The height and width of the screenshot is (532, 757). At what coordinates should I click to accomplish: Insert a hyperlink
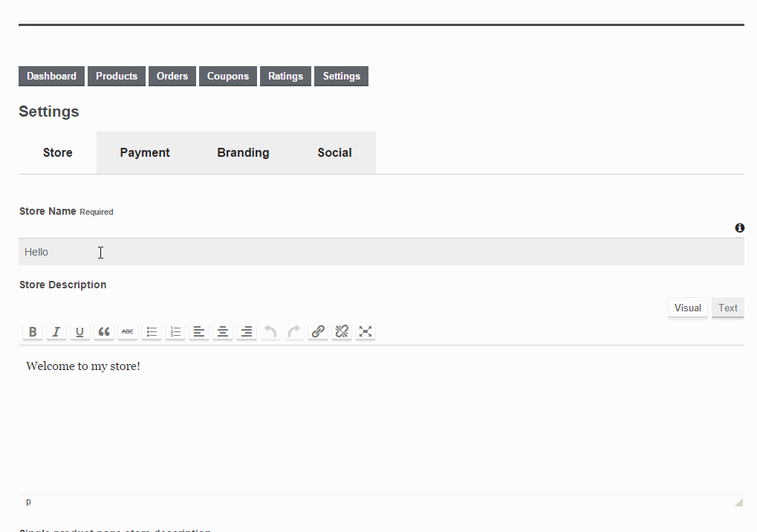coord(317,331)
